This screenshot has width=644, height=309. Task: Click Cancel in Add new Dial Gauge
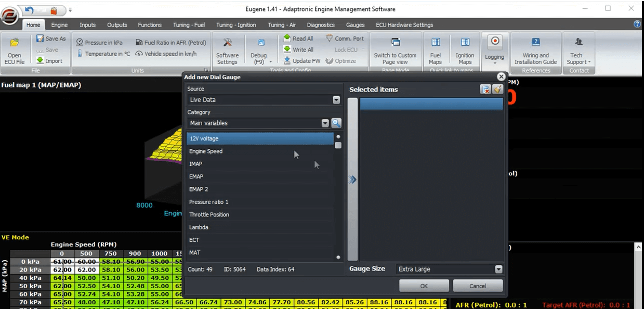[x=478, y=286]
